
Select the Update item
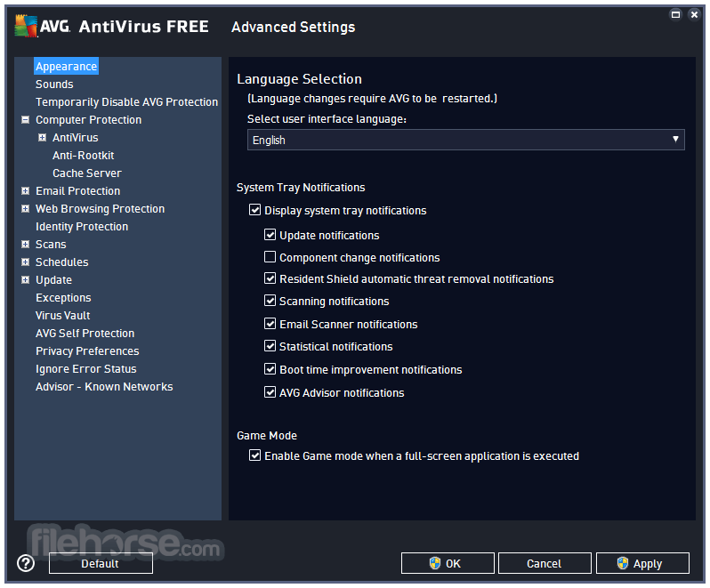point(54,279)
